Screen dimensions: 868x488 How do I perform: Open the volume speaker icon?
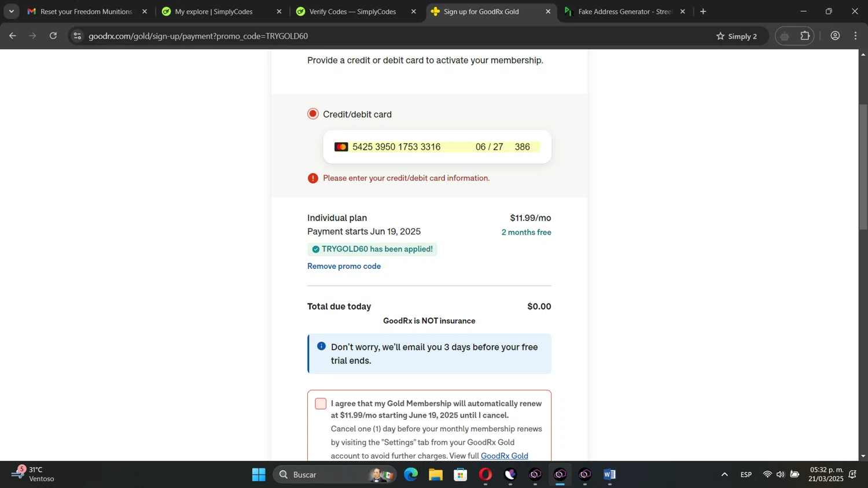[x=781, y=475]
